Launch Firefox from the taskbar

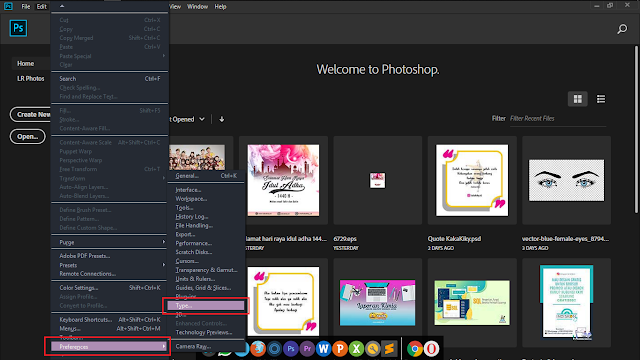258,349
